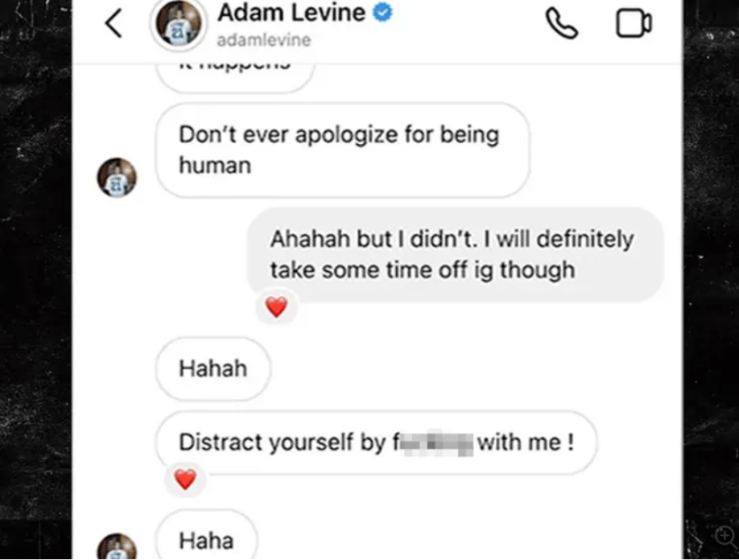This screenshot has width=739, height=560.
Task: Select the 'Ahahah but I didn't' message bubble
Action: click(x=455, y=254)
